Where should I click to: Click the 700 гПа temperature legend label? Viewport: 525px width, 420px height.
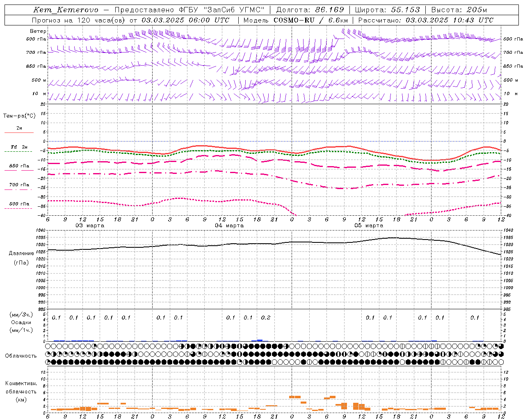pos(19,185)
